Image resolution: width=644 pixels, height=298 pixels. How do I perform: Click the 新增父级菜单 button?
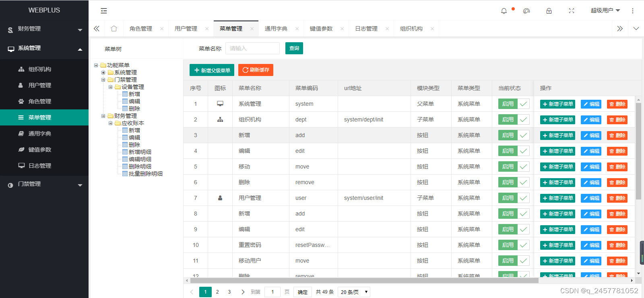(x=212, y=70)
